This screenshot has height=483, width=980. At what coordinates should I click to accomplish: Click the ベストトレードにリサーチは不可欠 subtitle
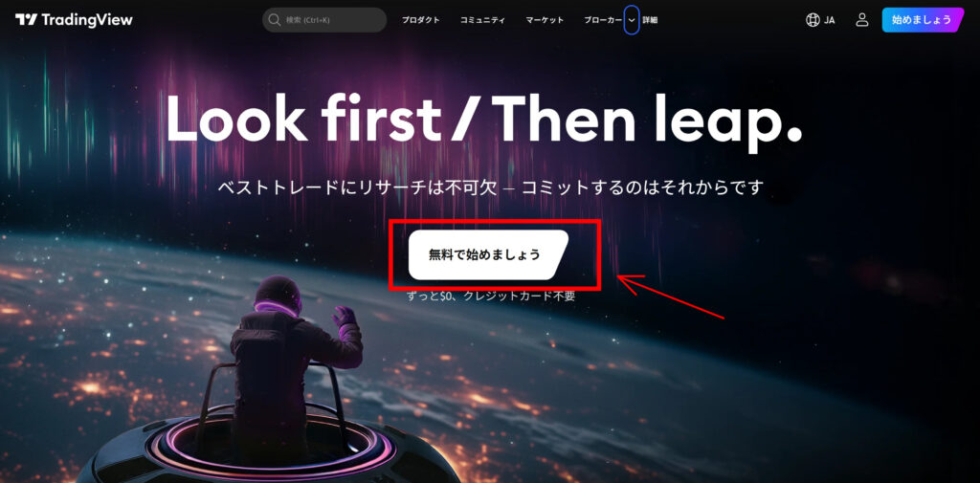357,187
